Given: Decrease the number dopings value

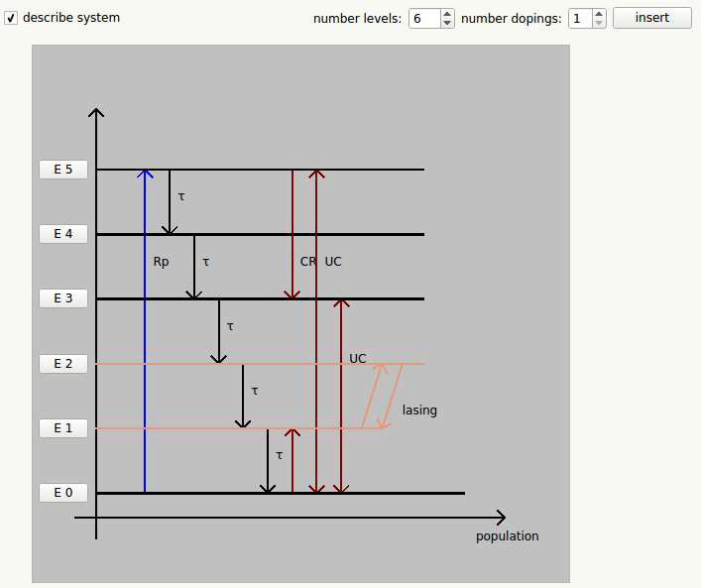Looking at the screenshot, I should pos(599,23).
